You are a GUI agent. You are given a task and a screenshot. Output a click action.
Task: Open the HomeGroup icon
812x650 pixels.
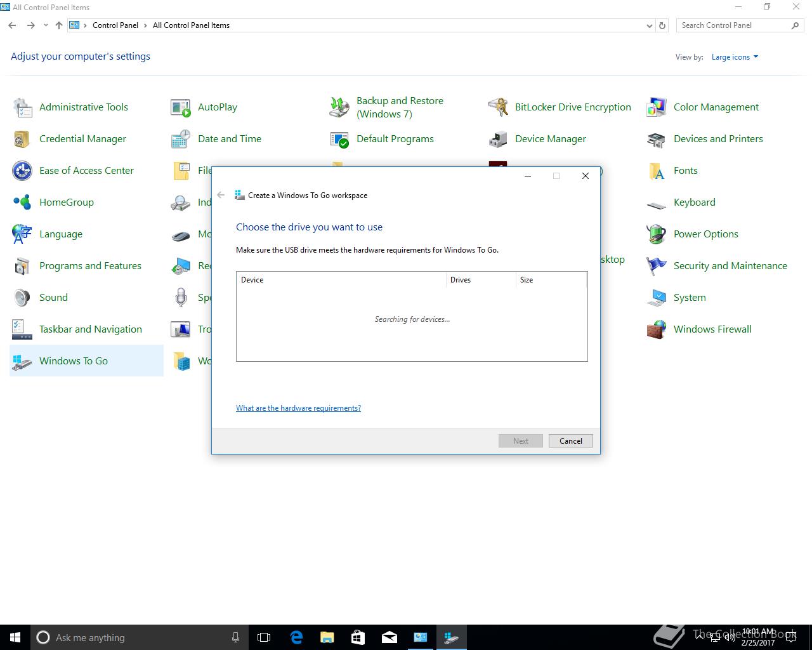click(x=22, y=202)
